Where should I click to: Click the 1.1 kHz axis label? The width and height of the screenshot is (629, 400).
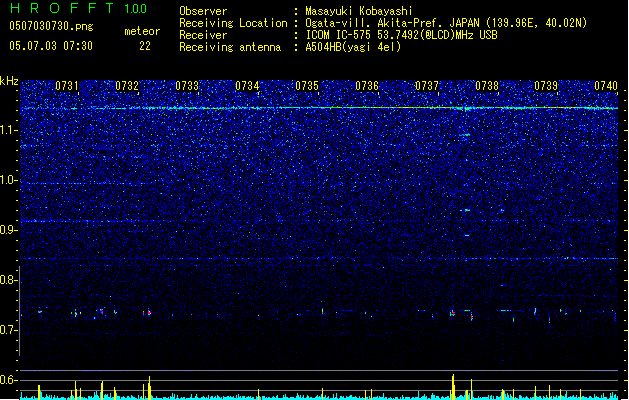tap(9, 130)
